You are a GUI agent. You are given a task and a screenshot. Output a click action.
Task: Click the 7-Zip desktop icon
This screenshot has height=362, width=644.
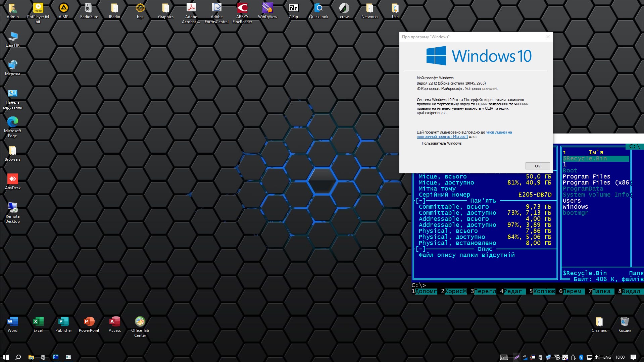click(293, 8)
